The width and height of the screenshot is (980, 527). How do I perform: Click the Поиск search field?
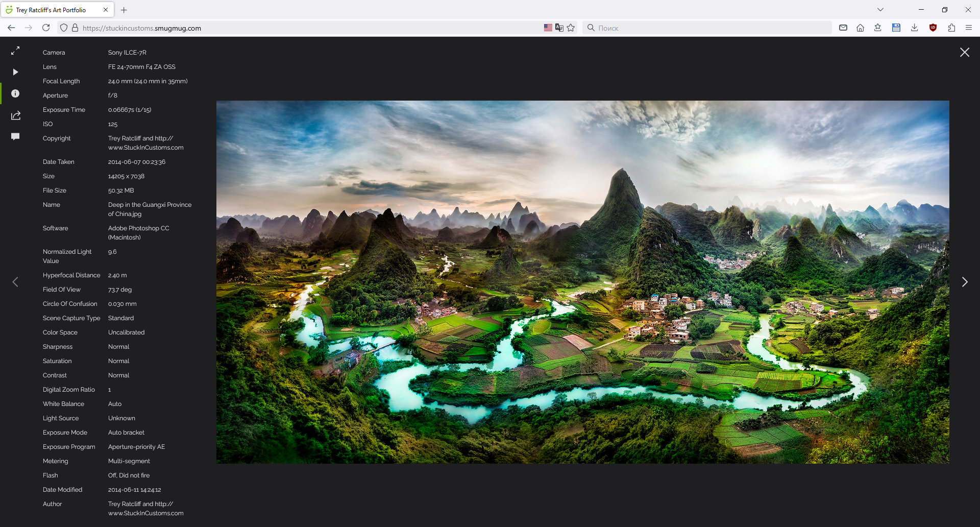[709, 28]
